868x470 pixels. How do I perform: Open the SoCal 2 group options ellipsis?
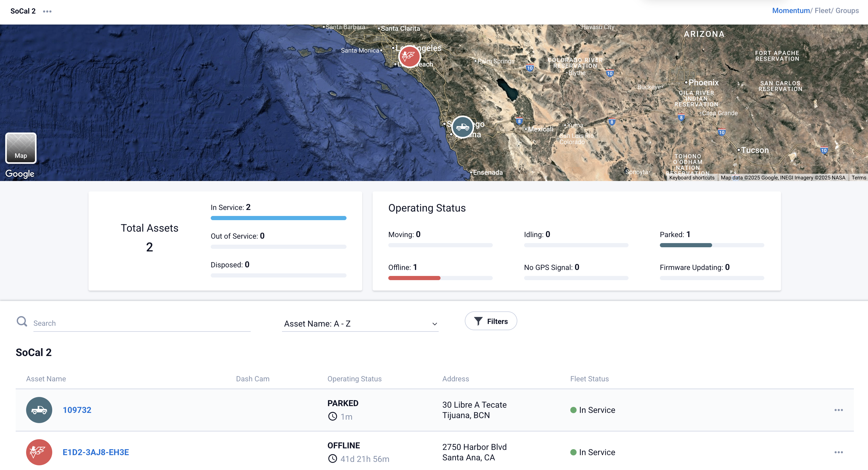[47, 11]
